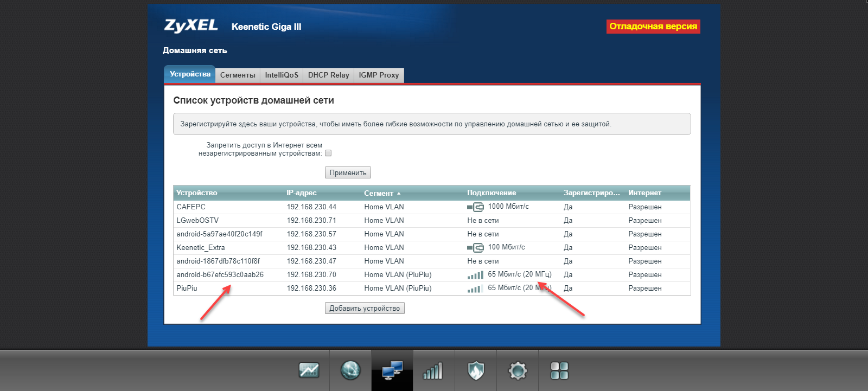Click Да in the Keenetic_Extra row
This screenshot has height=391, width=868.
pyautogui.click(x=568, y=248)
